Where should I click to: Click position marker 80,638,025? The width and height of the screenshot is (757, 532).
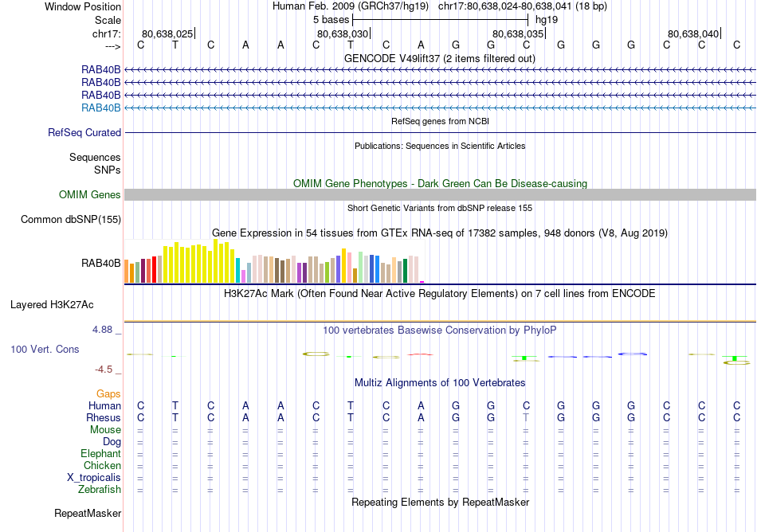click(167, 33)
